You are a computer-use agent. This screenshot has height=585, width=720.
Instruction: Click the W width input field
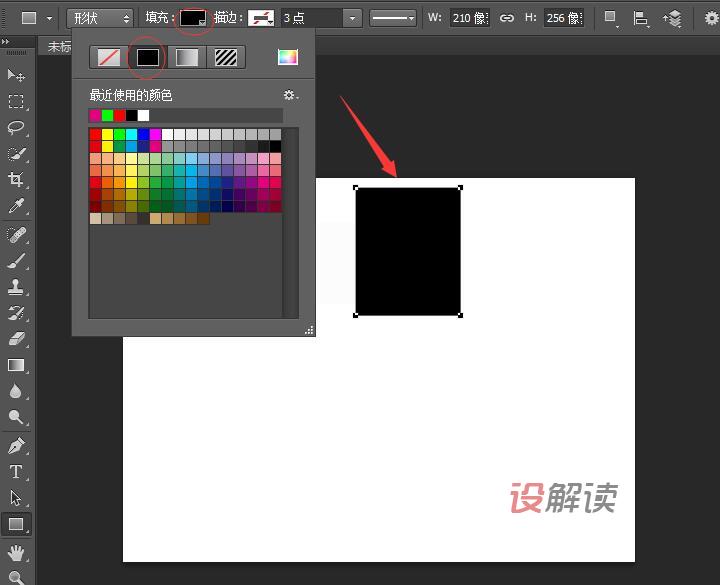coord(468,18)
